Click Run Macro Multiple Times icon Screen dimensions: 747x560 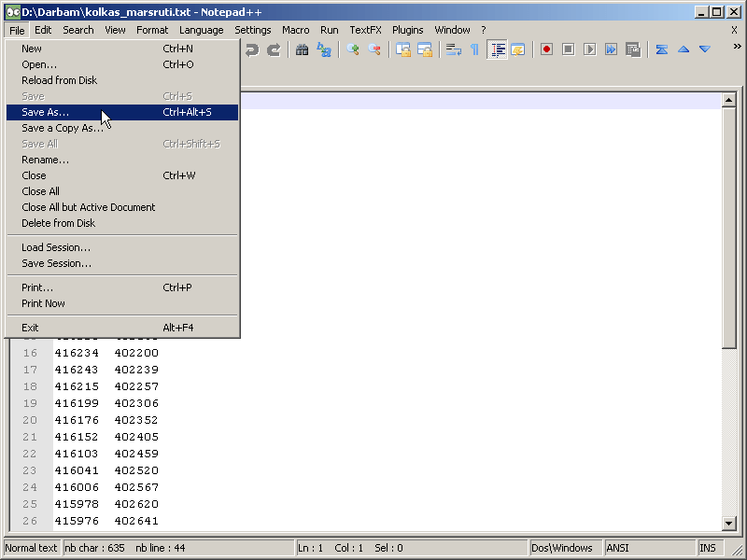click(x=612, y=49)
